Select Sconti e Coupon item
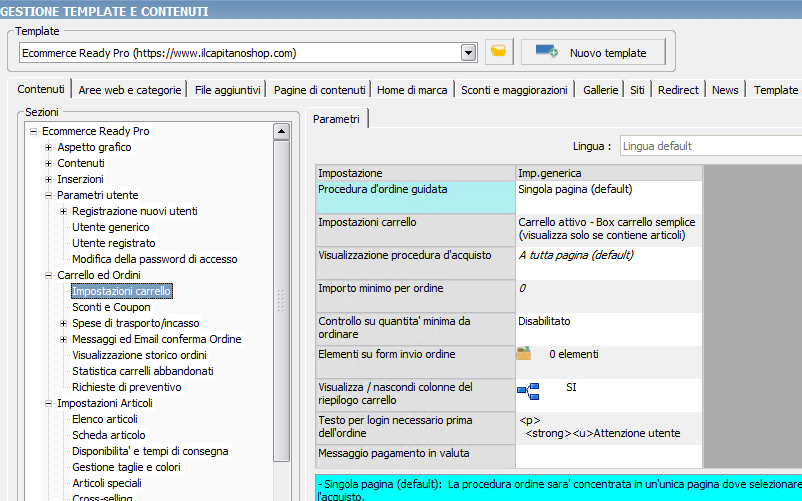The height and width of the screenshot is (501, 802). coord(111,307)
